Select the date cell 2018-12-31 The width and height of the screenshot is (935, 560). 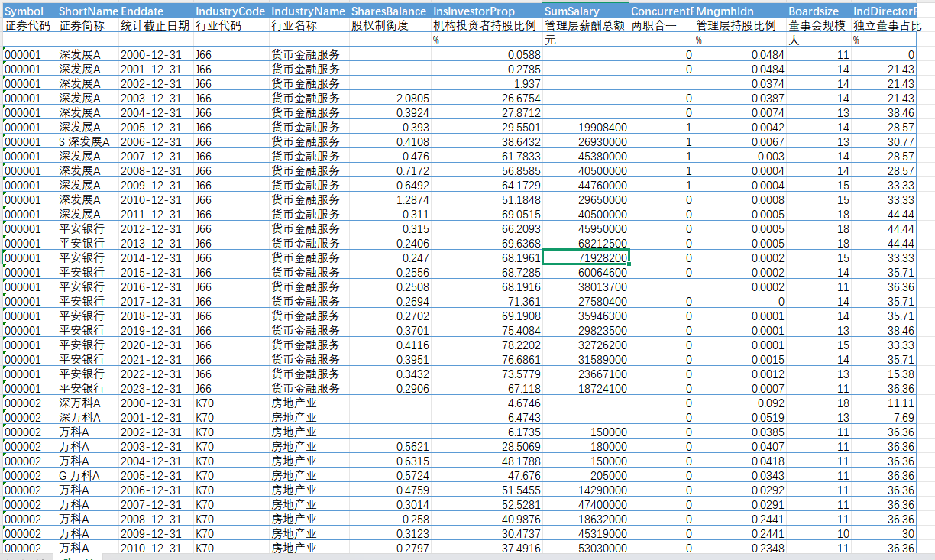coord(157,316)
